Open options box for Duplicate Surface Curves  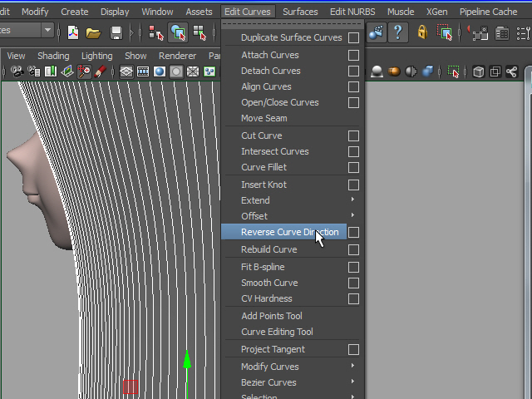pyautogui.click(x=353, y=38)
